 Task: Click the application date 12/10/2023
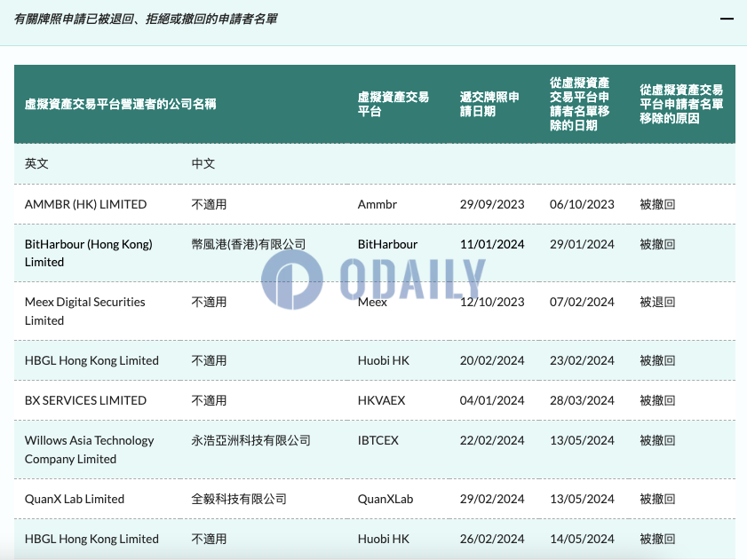tap(492, 302)
